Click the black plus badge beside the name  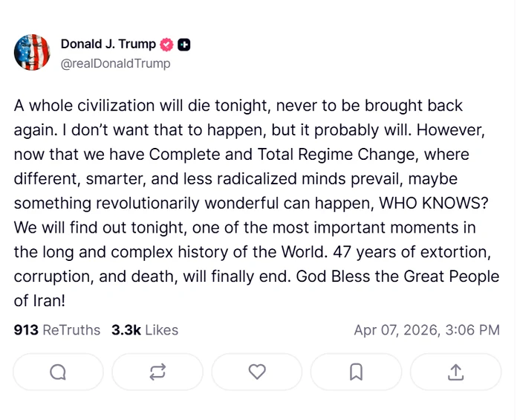184,45
